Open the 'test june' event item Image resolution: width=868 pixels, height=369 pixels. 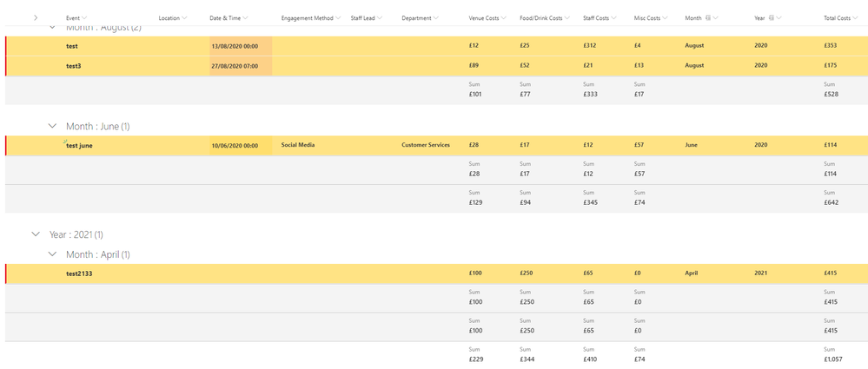coord(79,146)
